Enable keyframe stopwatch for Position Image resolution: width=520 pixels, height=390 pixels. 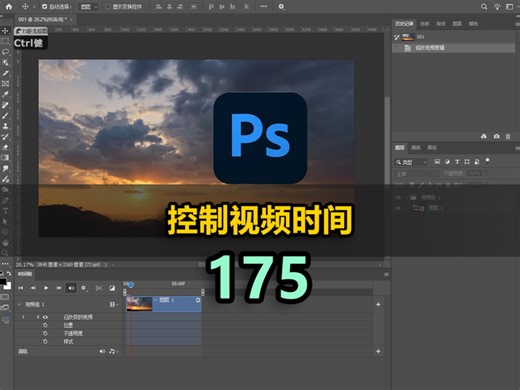45,325
